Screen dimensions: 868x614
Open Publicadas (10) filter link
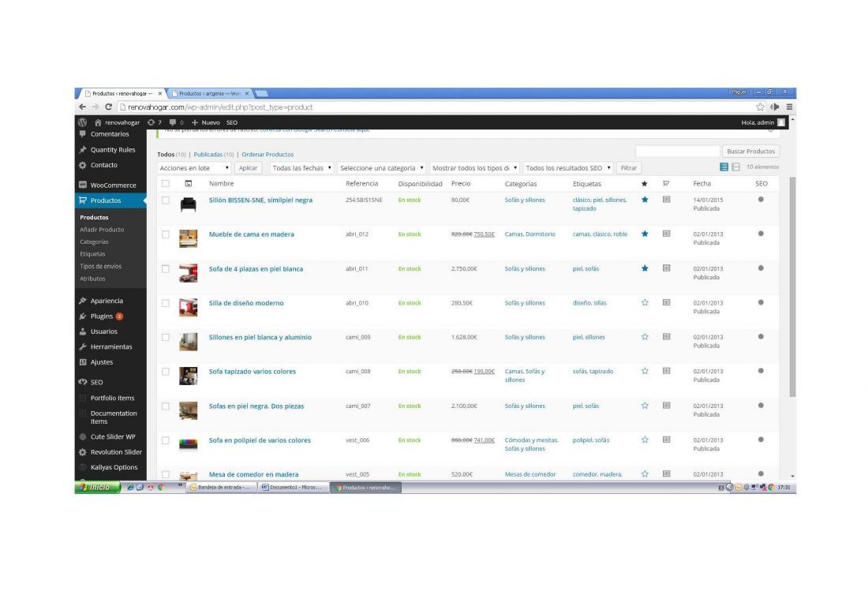coord(214,155)
